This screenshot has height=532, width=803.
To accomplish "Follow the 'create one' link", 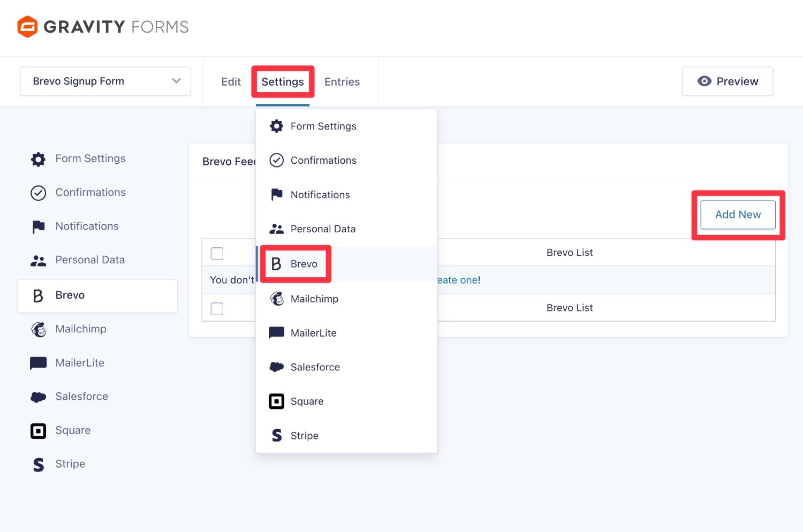I will [457, 280].
